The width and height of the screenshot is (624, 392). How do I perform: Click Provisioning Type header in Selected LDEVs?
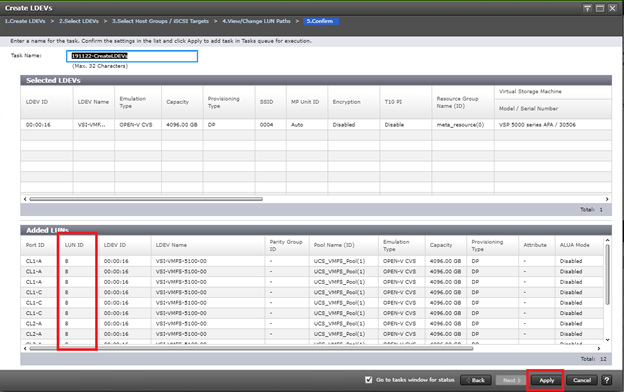tap(229, 102)
